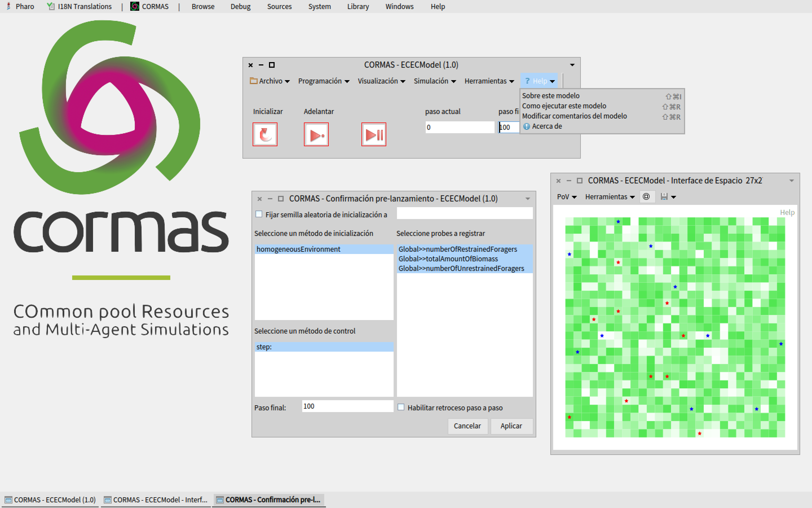Open the Sources menu

[279, 6]
